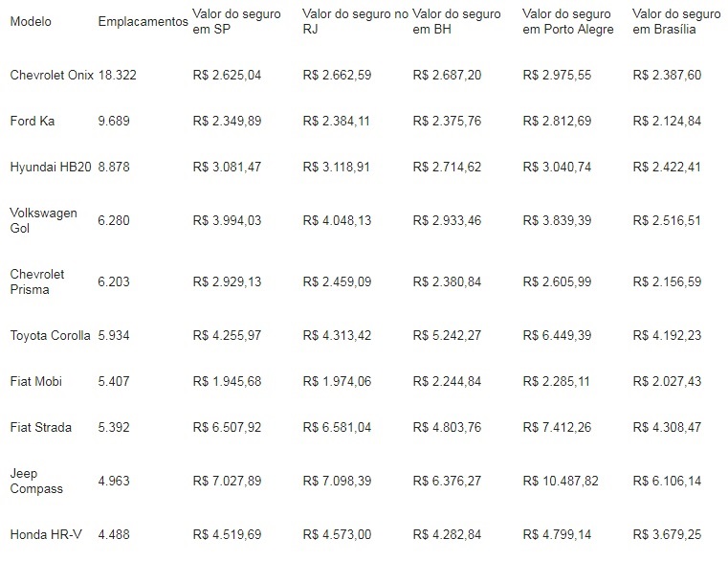The image size is (728, 584).
Task: Select the Valor do seguro em Brasília header
Action: [676, 22]
